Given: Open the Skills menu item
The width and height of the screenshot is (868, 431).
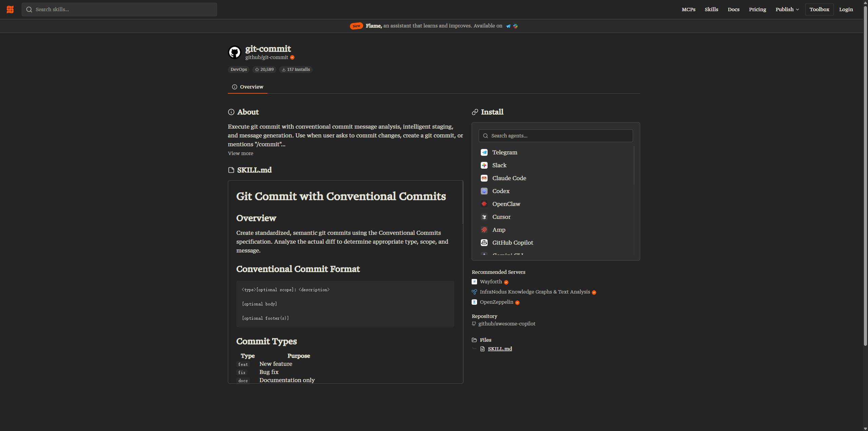Looking at the screenshot, I should 711,10.
